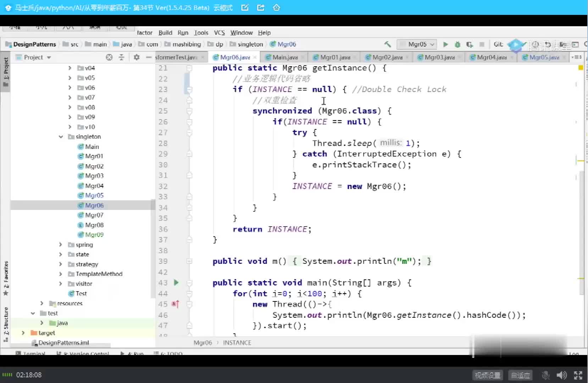Close the Main.java tab via its x

303,57
